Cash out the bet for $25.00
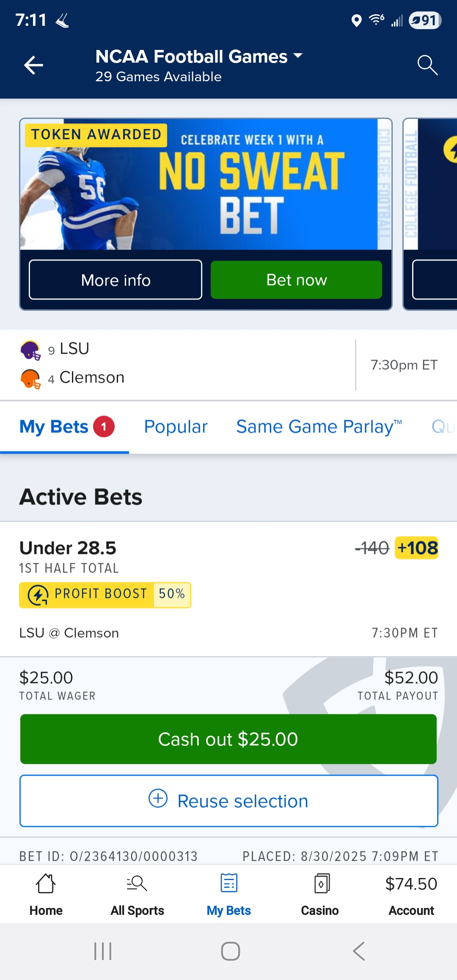457x980 pixels. pyautogui.click(x=228, y=739)
